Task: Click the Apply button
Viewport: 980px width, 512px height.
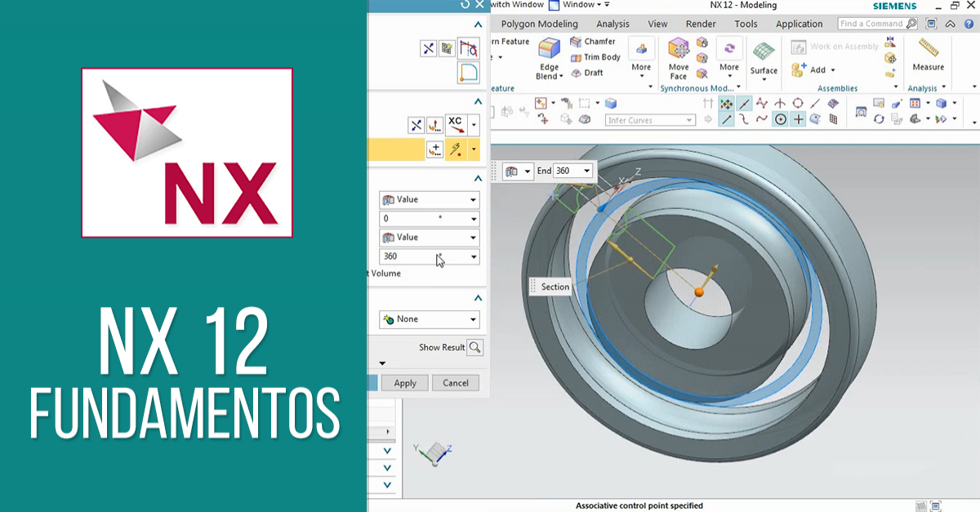Action: pyautogui.click(x=404, y=382)
